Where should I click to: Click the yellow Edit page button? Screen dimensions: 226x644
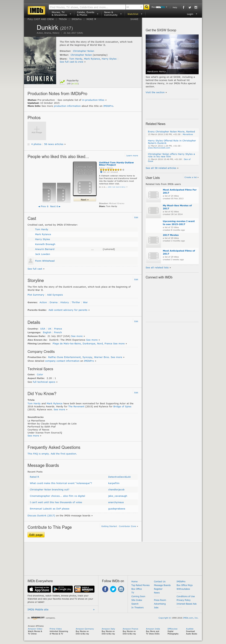coord(36,535)
